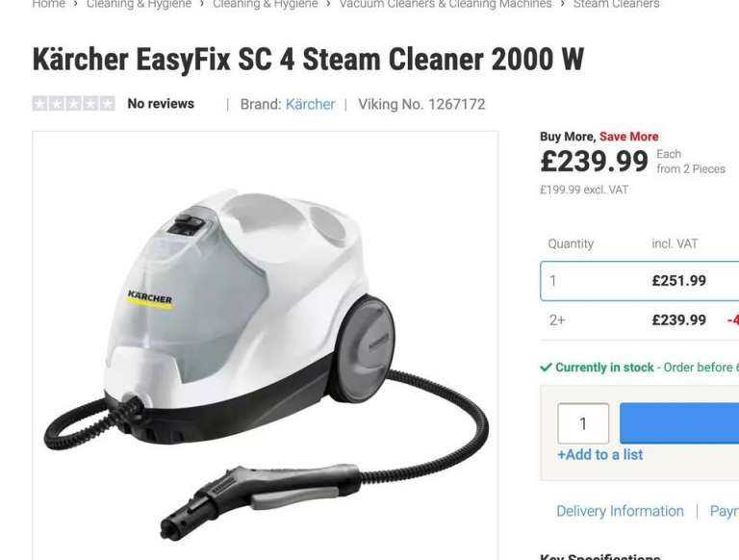Open the second Cleaning & Hygiene breadcrumb

tap(266, 4)
